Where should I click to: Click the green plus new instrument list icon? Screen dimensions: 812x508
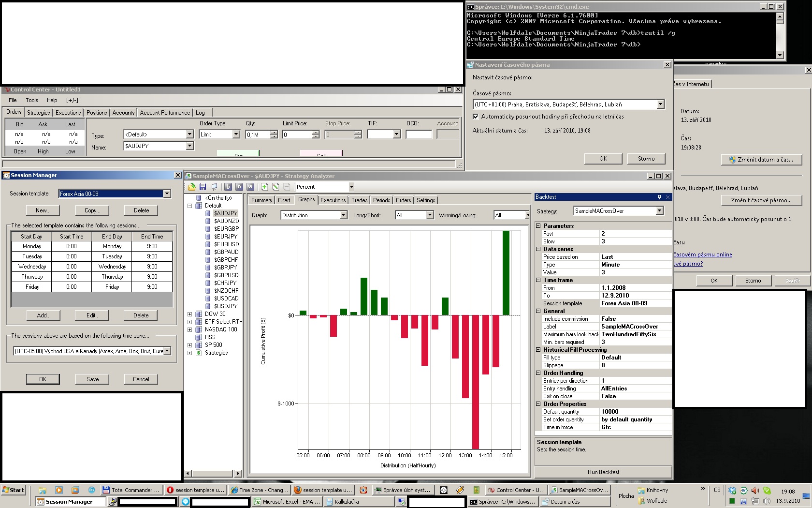coord(264,187)
